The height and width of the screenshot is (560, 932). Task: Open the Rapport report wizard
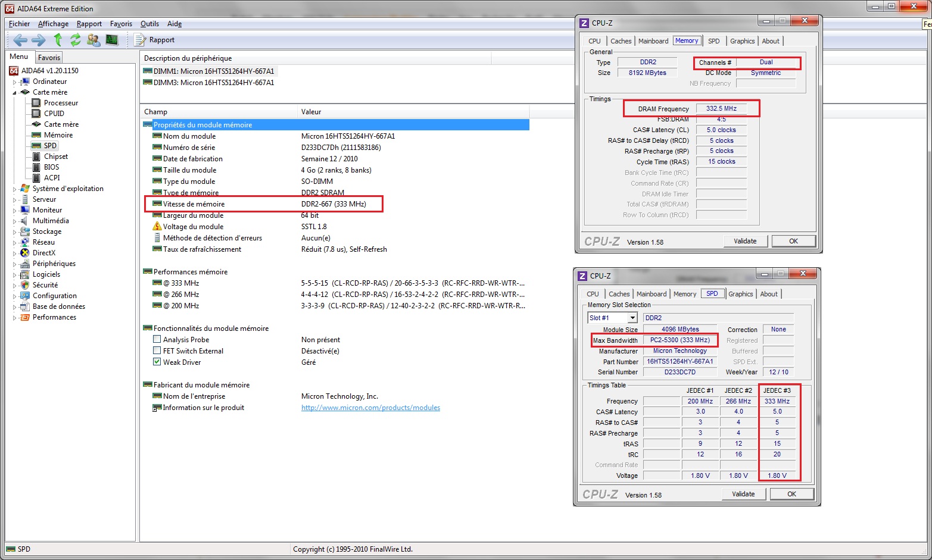pyautogui.click(x=155, y=40)
